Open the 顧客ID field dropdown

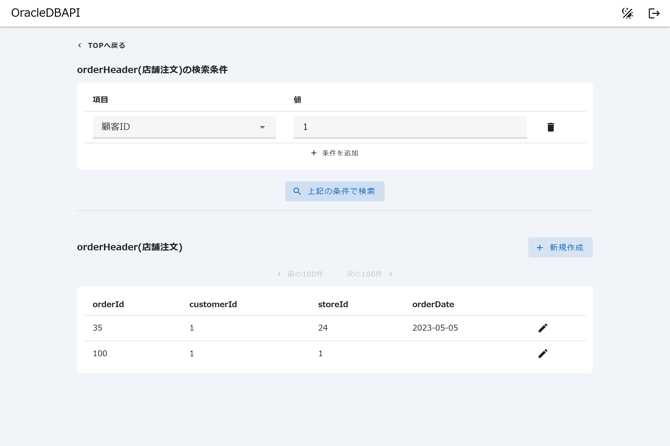(184, 127)
